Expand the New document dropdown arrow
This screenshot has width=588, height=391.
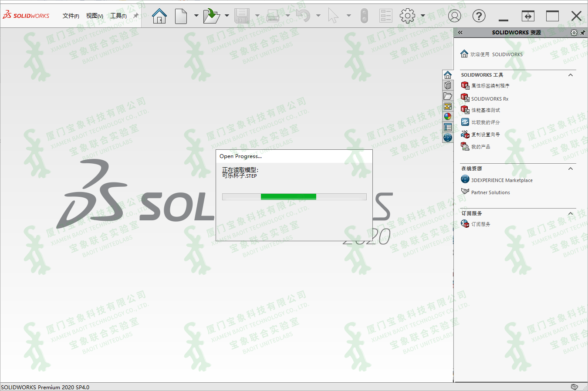coord(196,16)
